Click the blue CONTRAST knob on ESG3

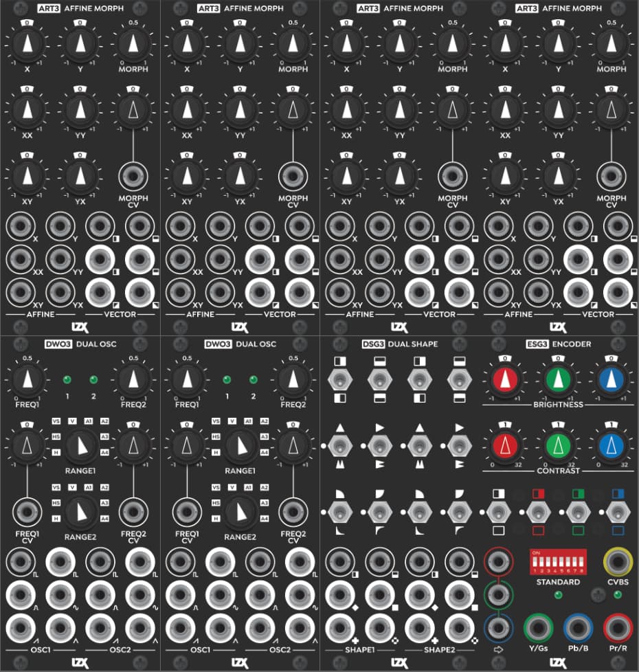point(612,446)
